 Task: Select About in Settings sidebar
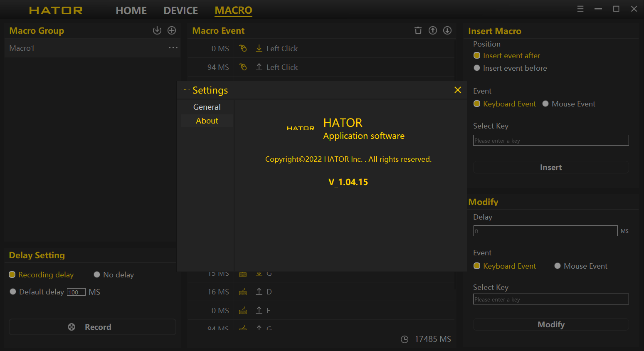207,121
